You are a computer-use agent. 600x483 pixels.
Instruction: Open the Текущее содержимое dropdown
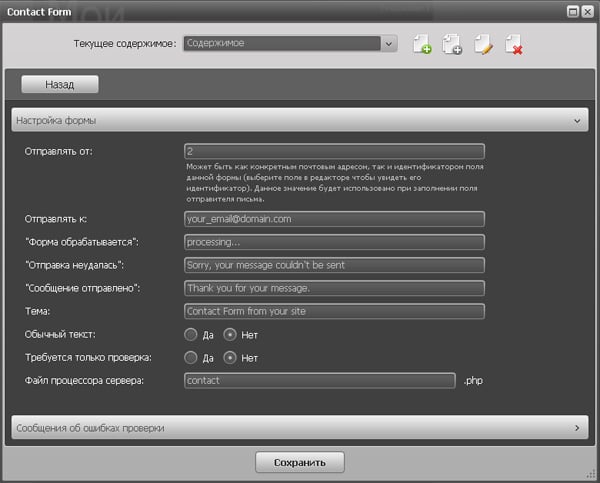click(x=389, y=43)
